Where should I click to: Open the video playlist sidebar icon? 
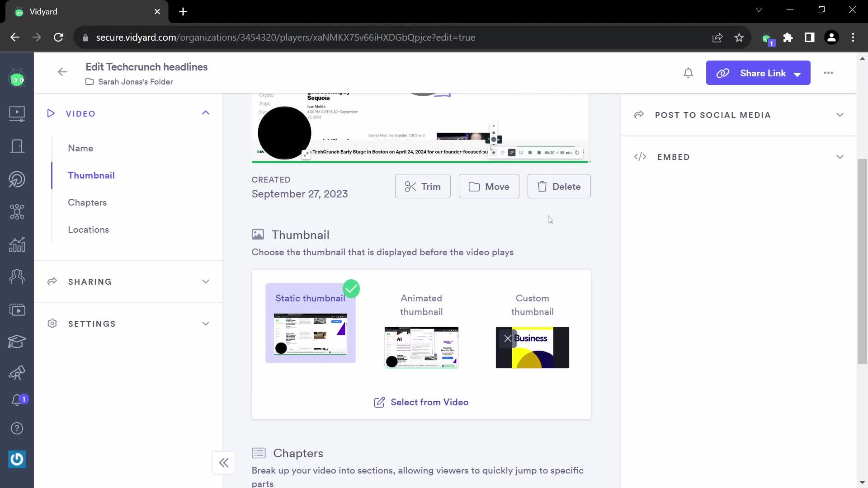tap(17, 310)
